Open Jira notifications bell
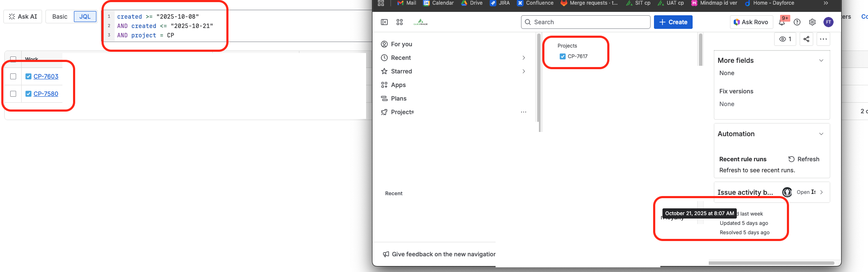Image resolution: width=868 pixels, height=272 pixels. (782, 22)
